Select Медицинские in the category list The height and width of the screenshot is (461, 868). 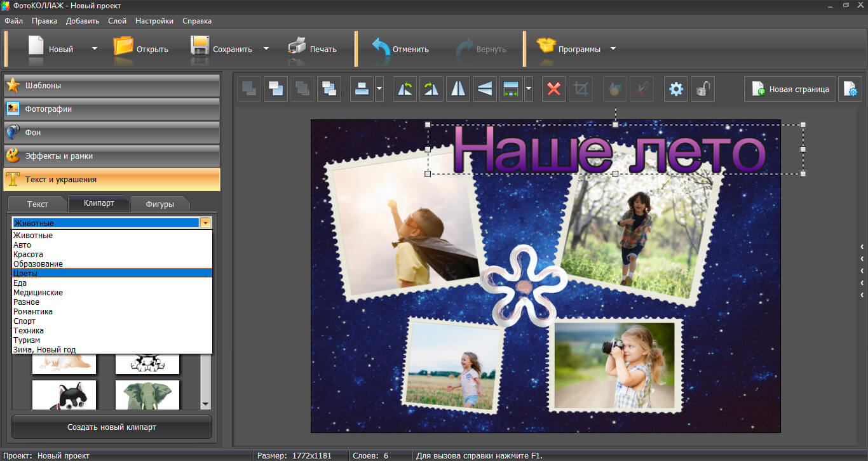click(x=112, y=293)
